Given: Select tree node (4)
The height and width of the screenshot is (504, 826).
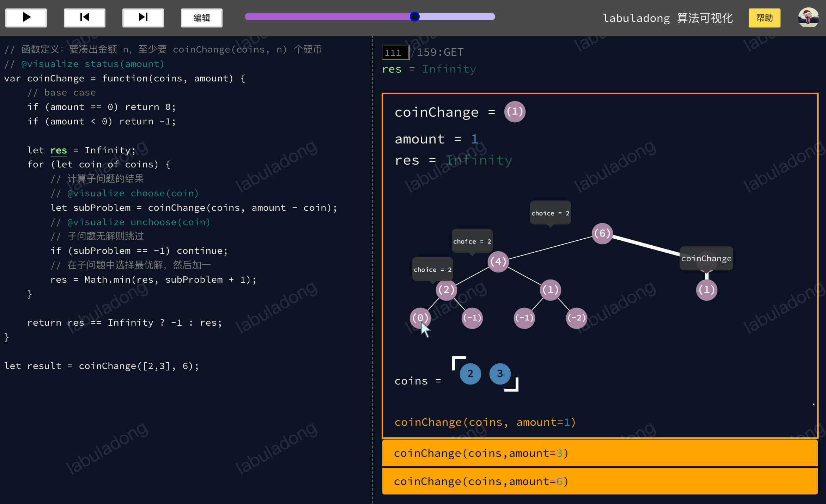Looking at the screenshot, I should (498, 262).
